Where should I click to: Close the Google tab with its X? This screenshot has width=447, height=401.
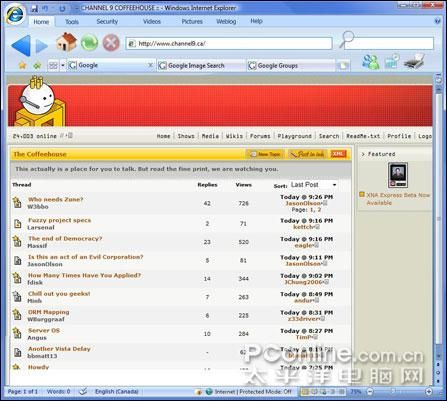click(x=150, y=65)
